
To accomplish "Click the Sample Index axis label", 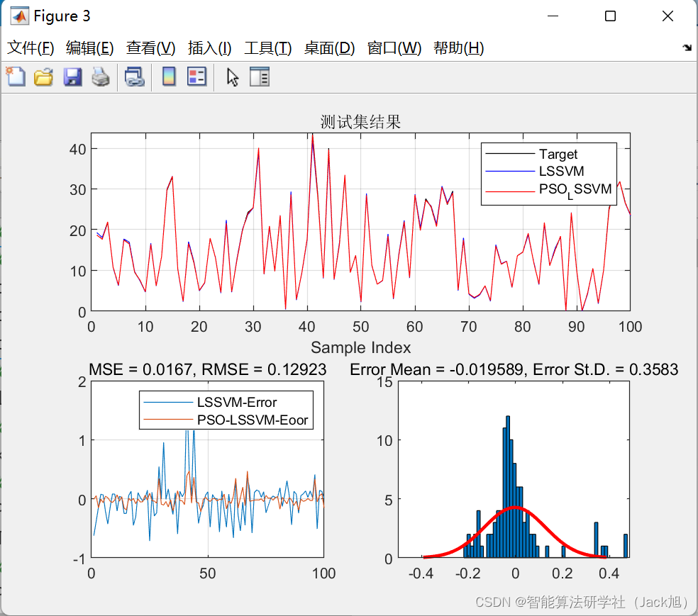I will [360, 347].
